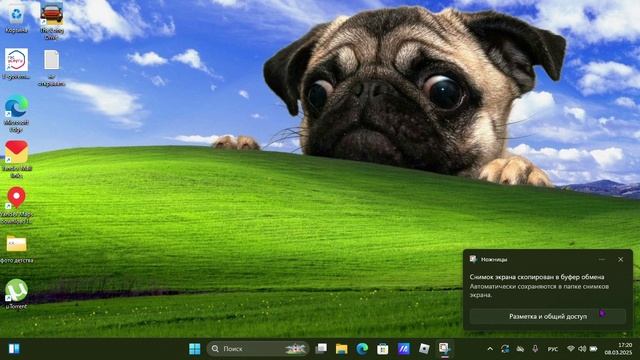Click «Снимок экрана скопирован в буфер обмена» text
This screenshot has height=360, width=640.
[537, 277]
